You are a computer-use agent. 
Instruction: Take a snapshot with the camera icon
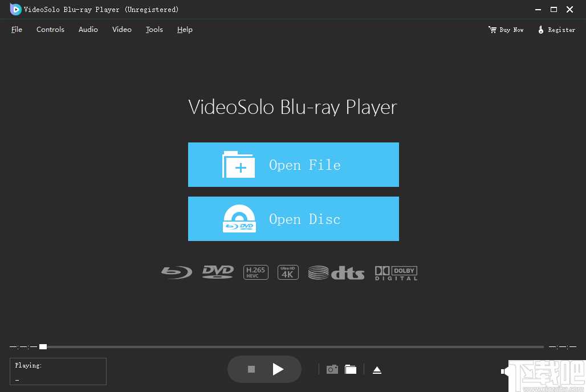click(x=332, y=369)
